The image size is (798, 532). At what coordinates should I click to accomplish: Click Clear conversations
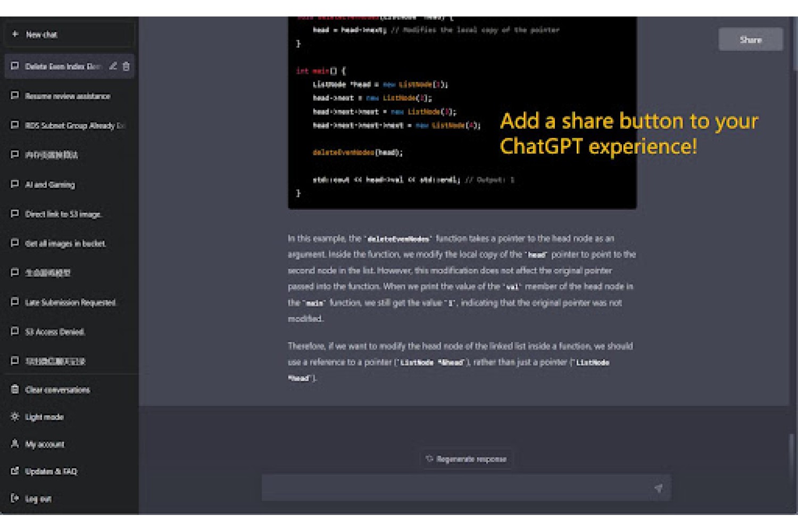pyautogui.click(x=69, y=390)
